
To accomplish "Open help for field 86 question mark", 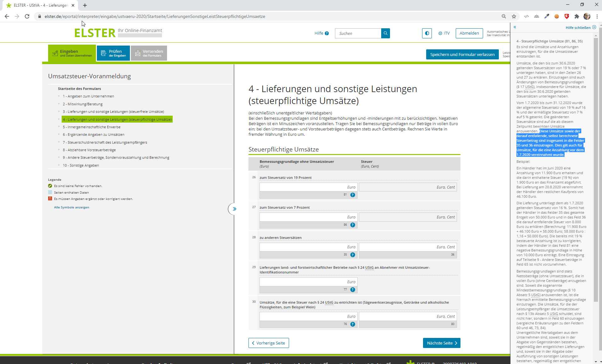I will [353, 225].
